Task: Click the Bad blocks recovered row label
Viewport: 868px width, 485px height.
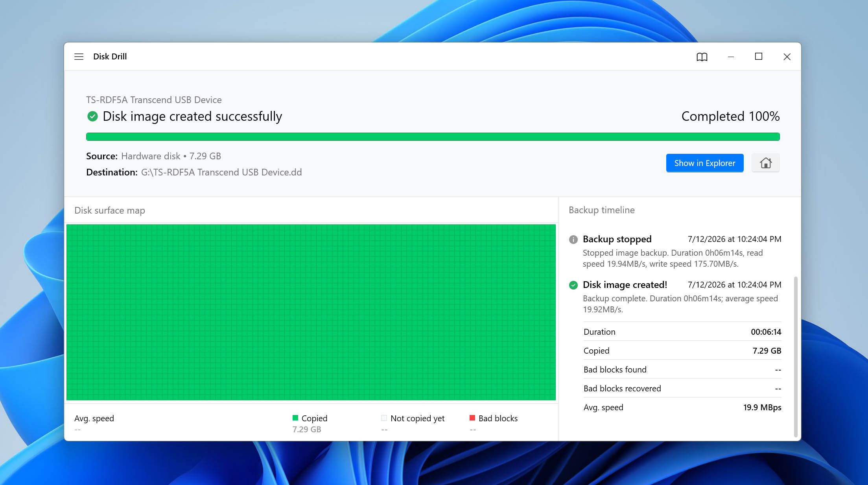Action: pos(622,388)
